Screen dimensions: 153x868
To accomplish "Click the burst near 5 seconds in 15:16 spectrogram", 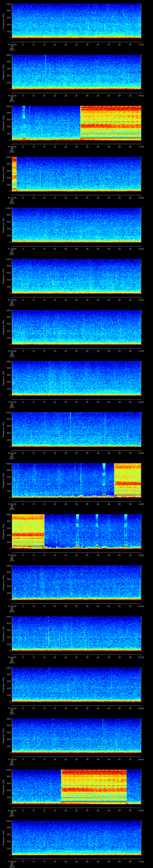I will click(x=24, y=113).
